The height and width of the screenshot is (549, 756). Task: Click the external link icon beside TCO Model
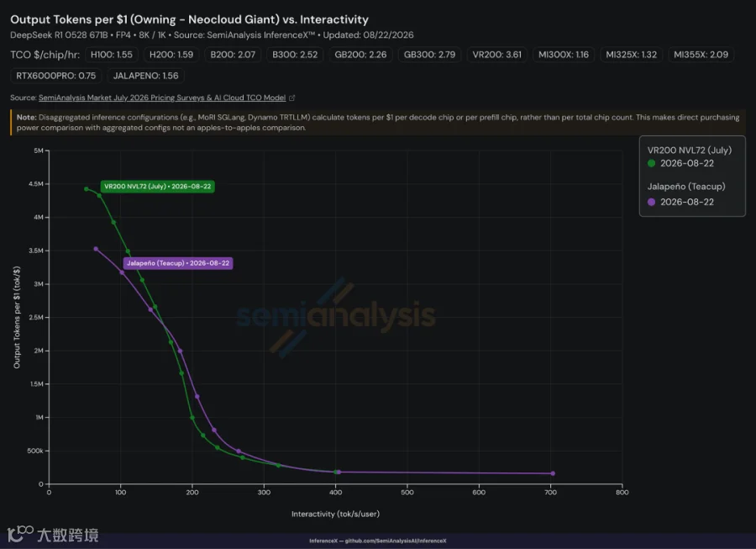click(x=291, y=98)
